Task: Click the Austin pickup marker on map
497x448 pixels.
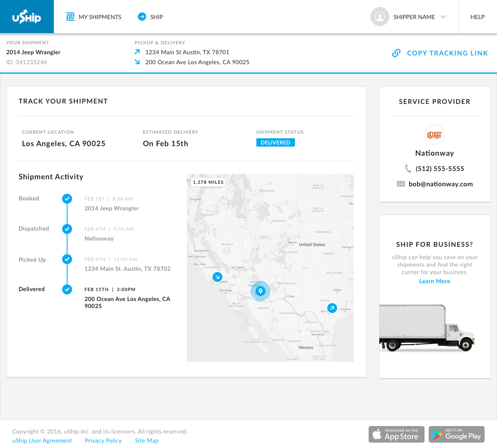Action: (x=332, y=308)
